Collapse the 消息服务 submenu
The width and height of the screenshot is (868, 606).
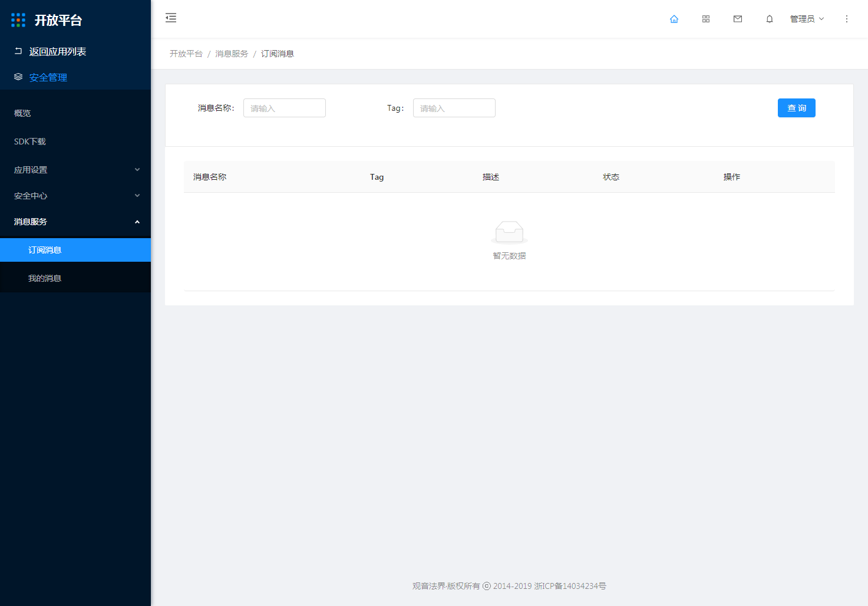[75, 222]
